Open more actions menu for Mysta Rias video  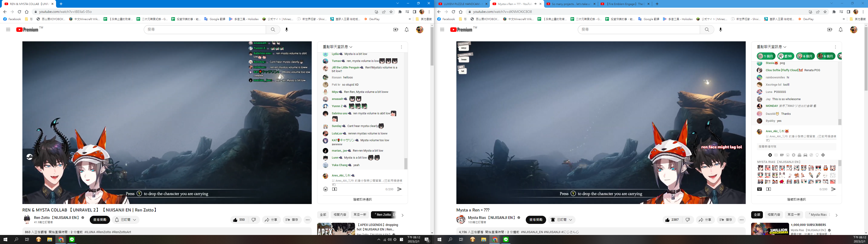click(x=742, y=220)
